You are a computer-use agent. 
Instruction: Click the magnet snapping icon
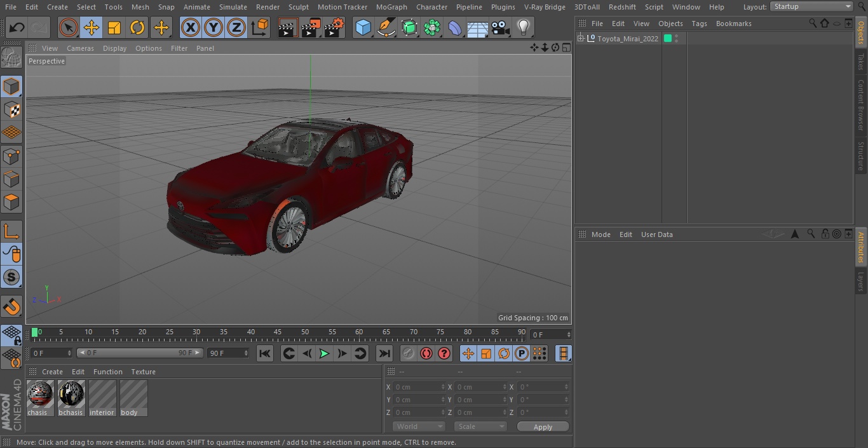click(x=11, y=307)
